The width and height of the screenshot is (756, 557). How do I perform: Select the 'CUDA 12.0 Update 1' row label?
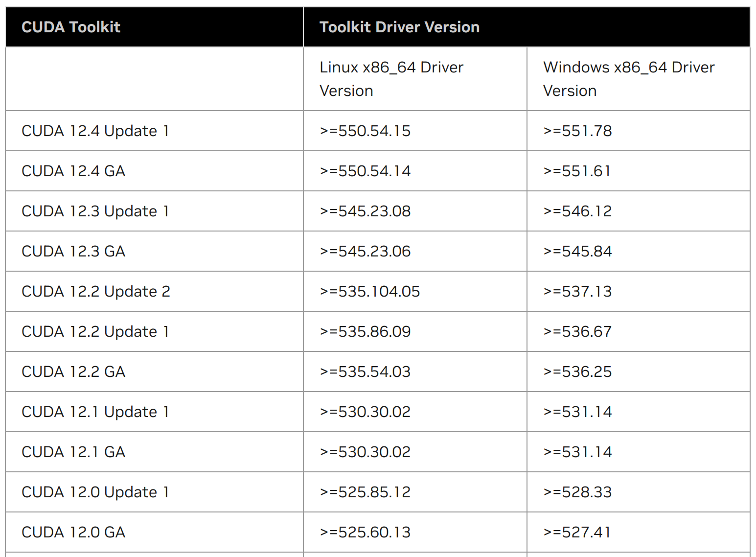(95, 492)
